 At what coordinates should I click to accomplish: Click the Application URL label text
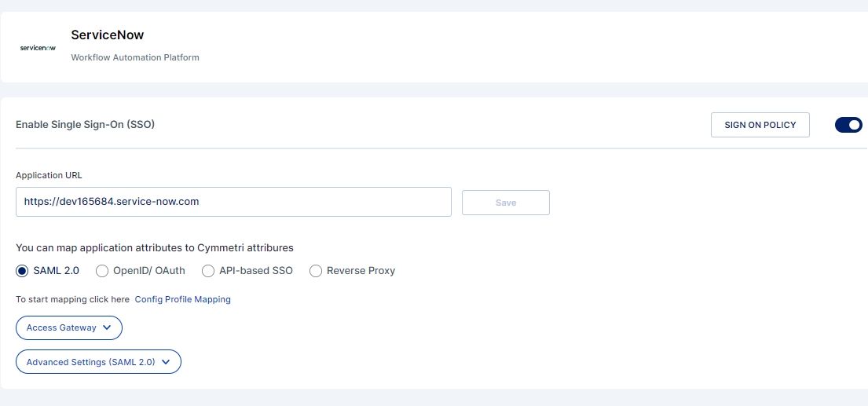coord(49,175)
